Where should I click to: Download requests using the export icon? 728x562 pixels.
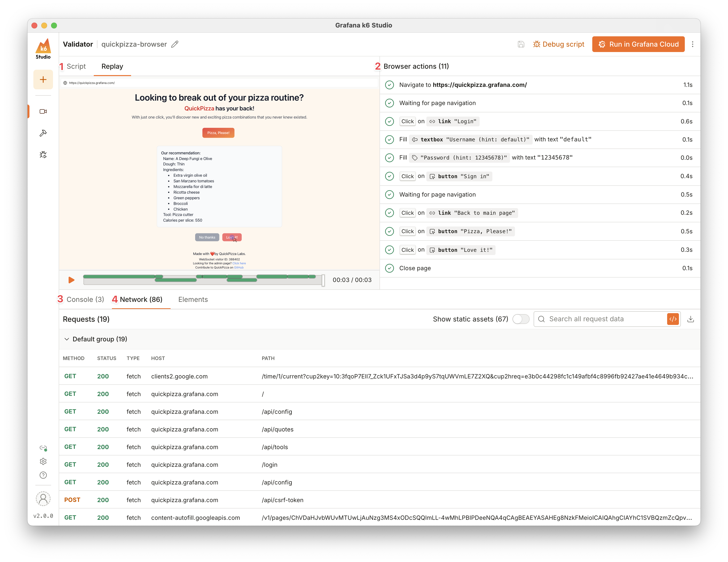click(x=691, y=319)
